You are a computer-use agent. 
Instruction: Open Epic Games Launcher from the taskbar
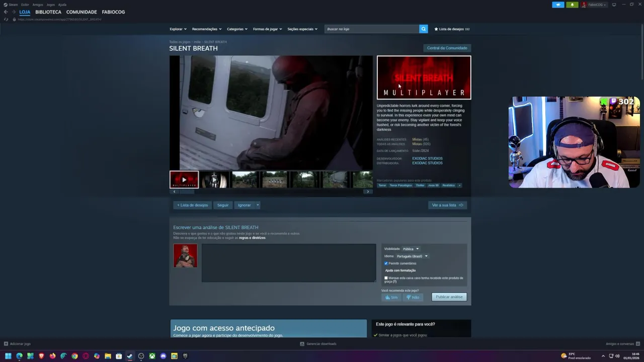pos(185,356)
